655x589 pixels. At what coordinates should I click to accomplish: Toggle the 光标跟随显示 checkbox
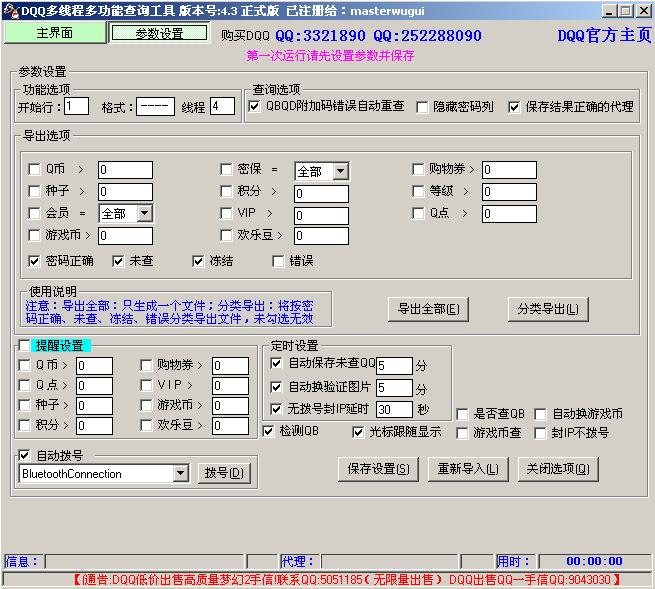pos(358,432)
